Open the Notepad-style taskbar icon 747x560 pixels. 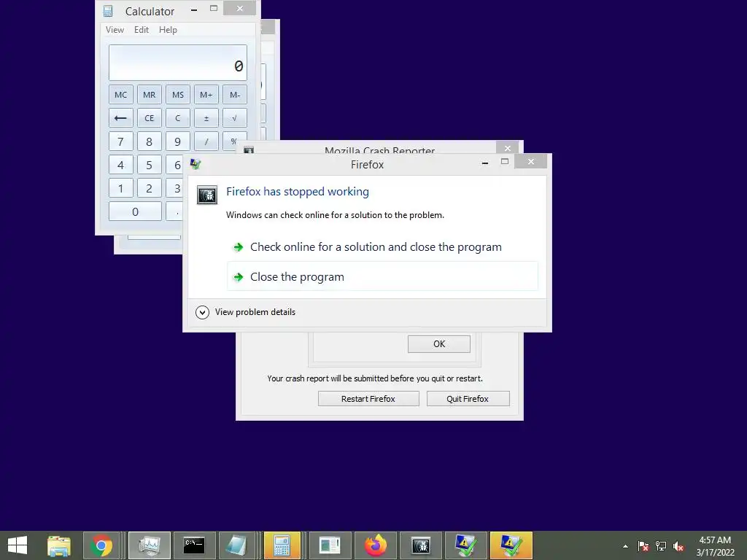(x=236, y=545)
